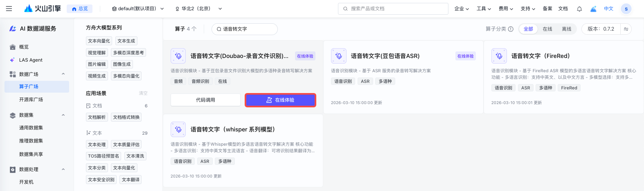Open the 备案 link
Screen dimensions: 644x191
tap(547, 9)
